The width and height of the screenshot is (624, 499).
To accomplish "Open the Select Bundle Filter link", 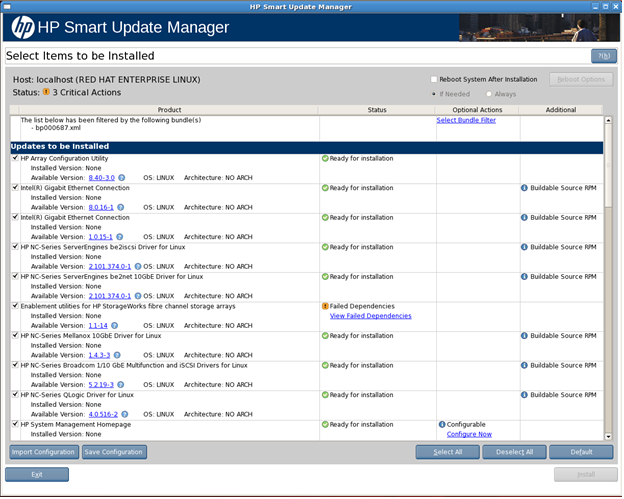I will tap(466, 120).
